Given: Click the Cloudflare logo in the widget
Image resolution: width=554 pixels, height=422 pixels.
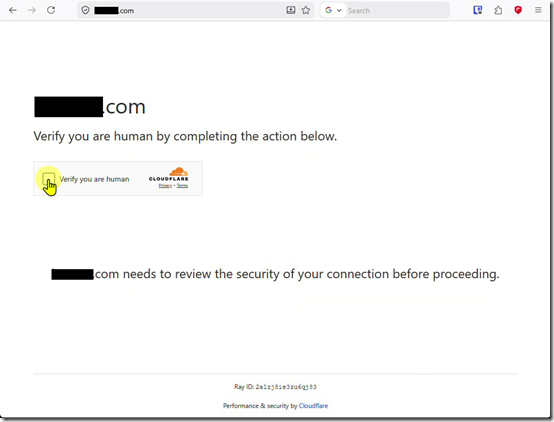Looking at the screenshot, I should (x=169, y=174).
